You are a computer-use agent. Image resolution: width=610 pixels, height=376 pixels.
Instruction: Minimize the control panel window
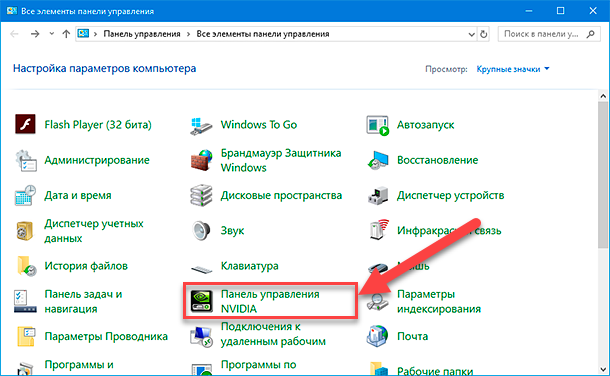click(528, 11)
